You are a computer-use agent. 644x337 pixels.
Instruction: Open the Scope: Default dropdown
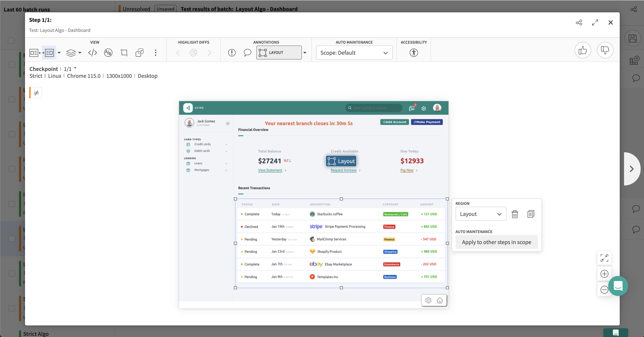[354, 53]
